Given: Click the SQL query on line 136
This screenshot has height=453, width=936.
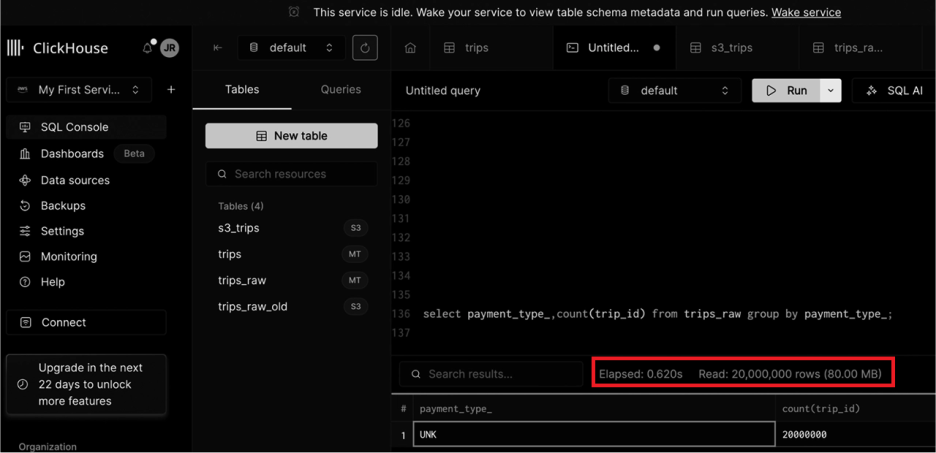Looking at the screenshot, I should pos(657,314).
